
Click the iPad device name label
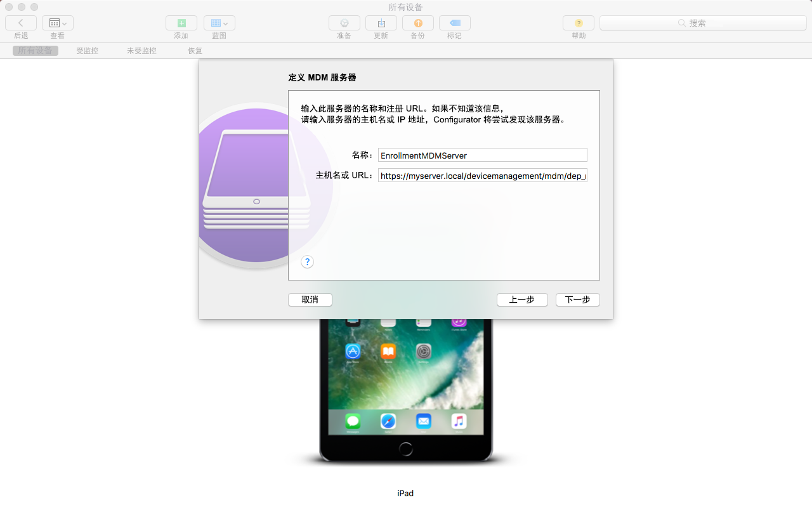(405, 493)
